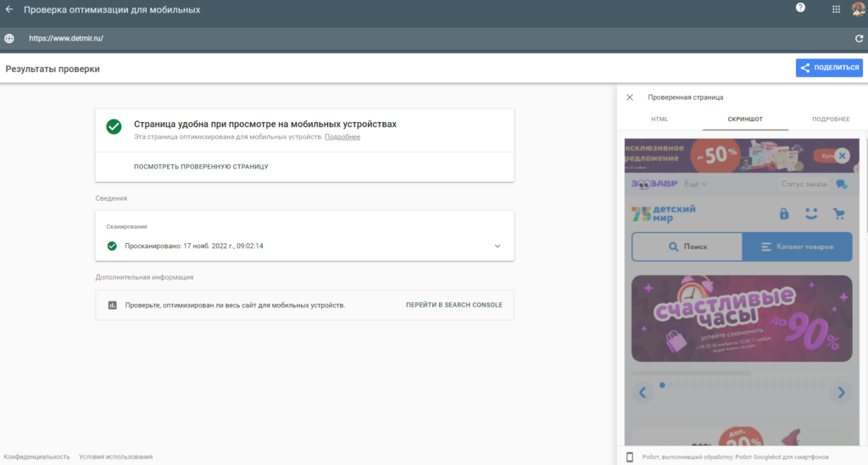This screenshot has width=868, height=465.
Task: Expand the Просканировано details chevron
Action: tap(497, 246)
